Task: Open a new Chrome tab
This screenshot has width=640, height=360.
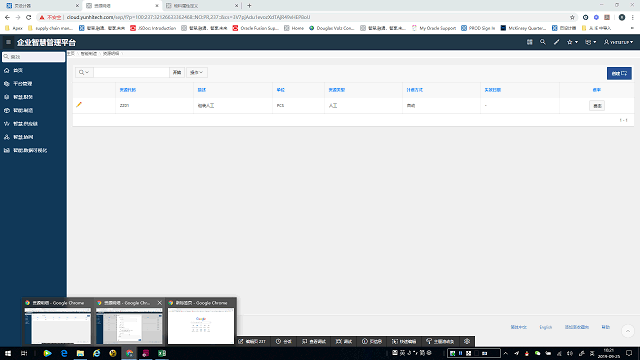Action: click(249, 6)
